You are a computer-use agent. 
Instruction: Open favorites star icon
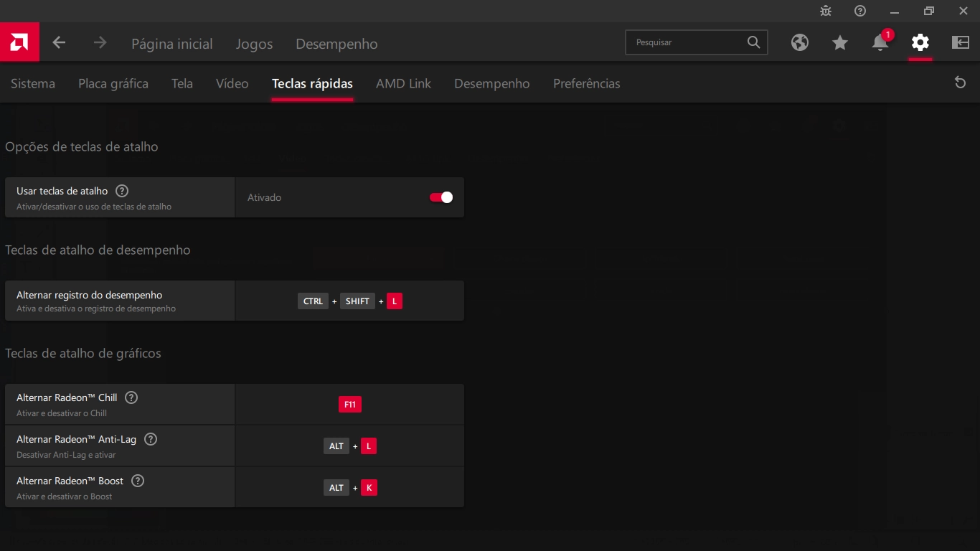(x=840, y=43)
